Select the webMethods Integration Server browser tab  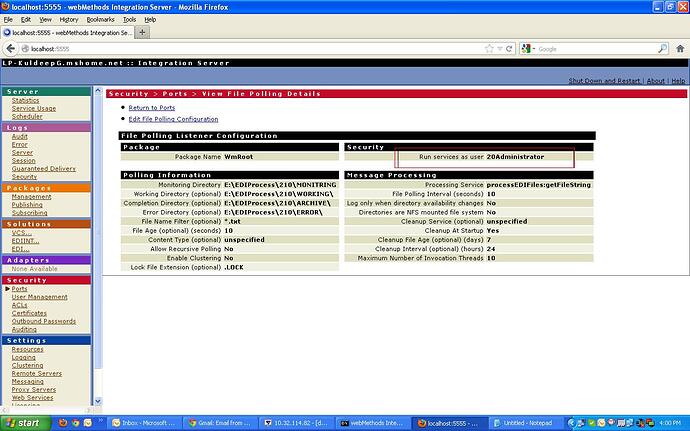tap(68, 33)
